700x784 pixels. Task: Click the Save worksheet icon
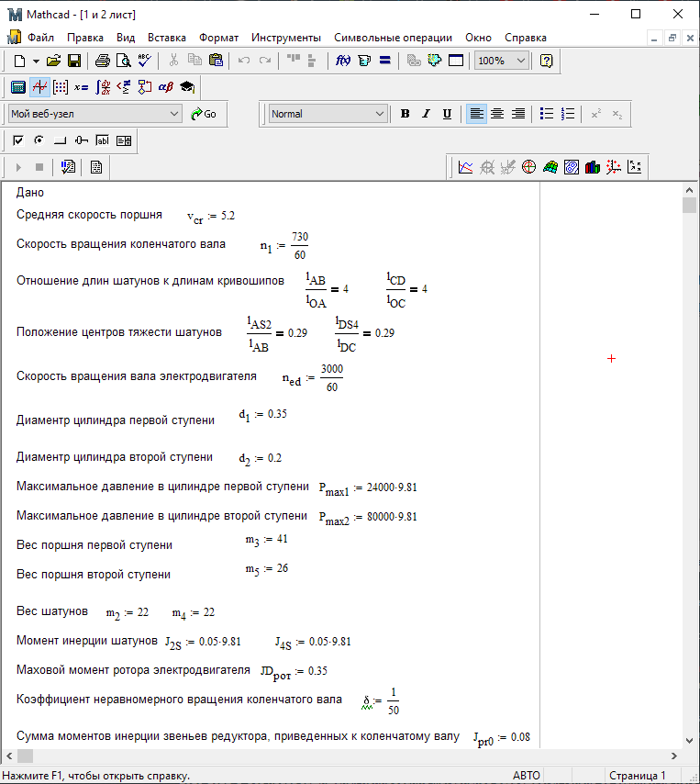pos(73,61)
